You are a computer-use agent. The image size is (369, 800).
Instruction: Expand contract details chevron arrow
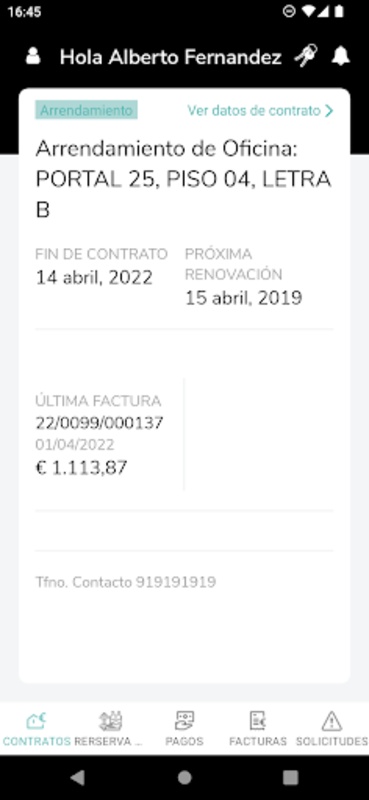(329, 111)
